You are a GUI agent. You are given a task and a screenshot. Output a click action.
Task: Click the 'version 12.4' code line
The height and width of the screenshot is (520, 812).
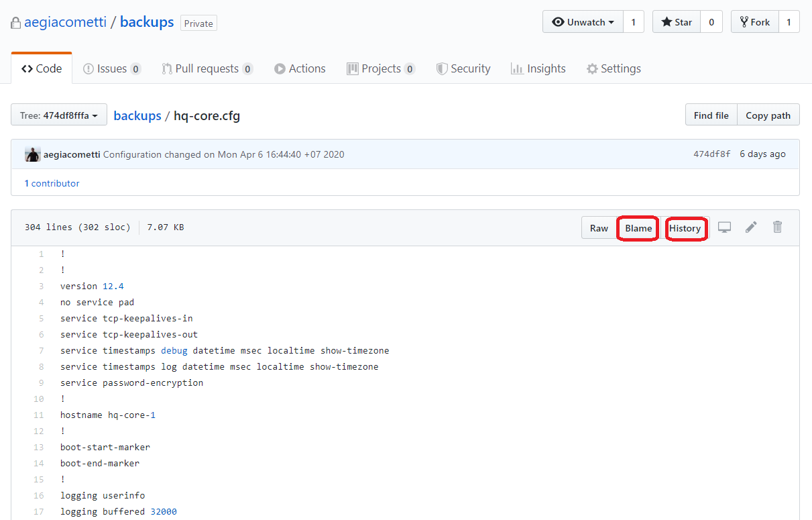pos(92,287)
